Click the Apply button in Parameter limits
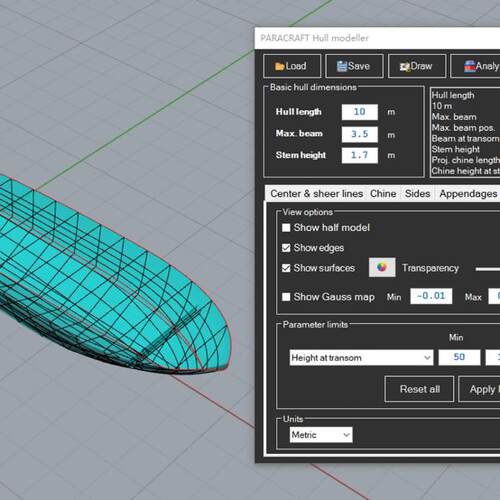Image resolution: width=500 pixels, height=500 pixels. point(479,389)
